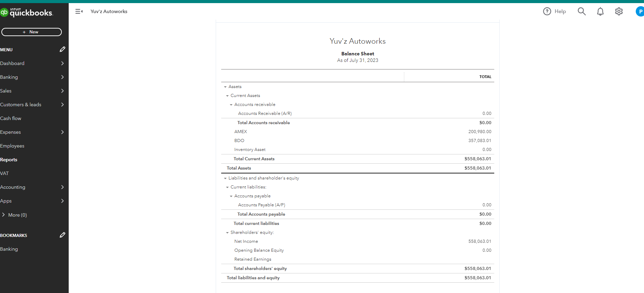Go to Cash flow in the sidebar

click(x=11, y=118)
